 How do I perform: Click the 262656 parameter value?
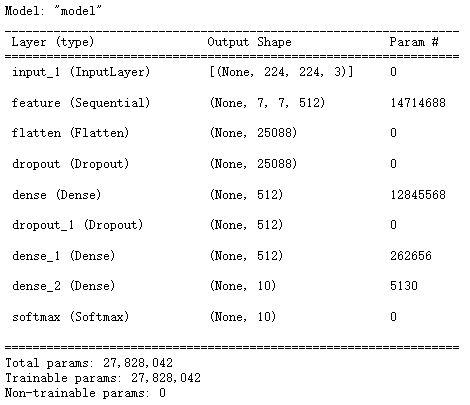coord(411,256)
